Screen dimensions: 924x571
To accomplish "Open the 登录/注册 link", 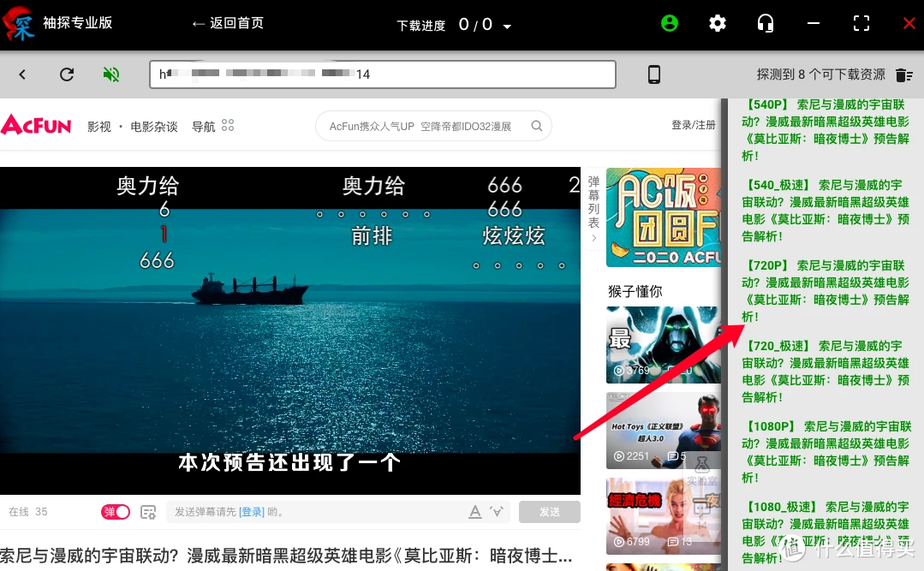I will (694, 125).
